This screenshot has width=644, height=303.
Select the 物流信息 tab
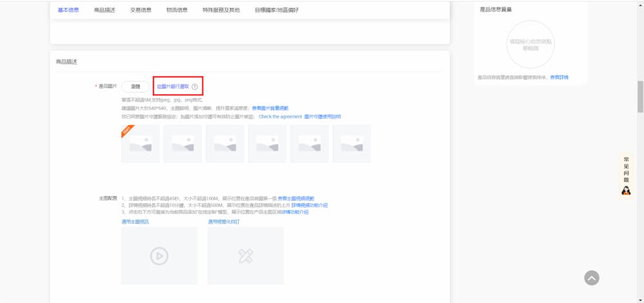pos(176,10)
